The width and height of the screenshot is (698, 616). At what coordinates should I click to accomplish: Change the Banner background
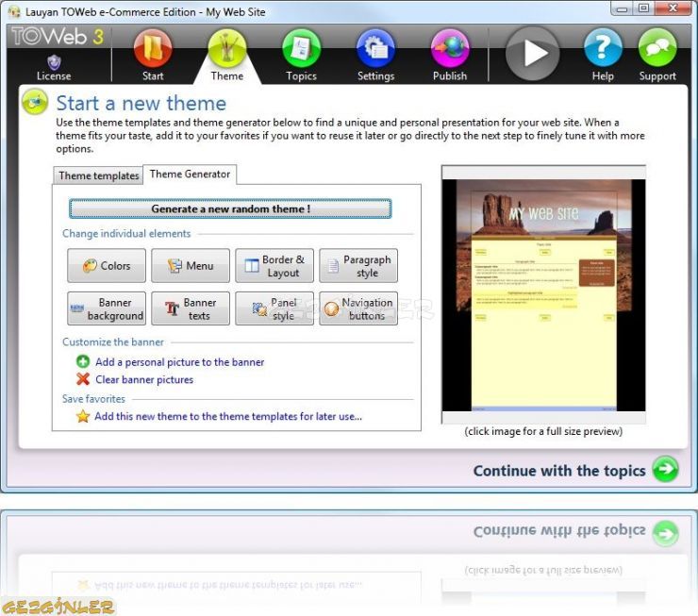[x=107, y=308]
